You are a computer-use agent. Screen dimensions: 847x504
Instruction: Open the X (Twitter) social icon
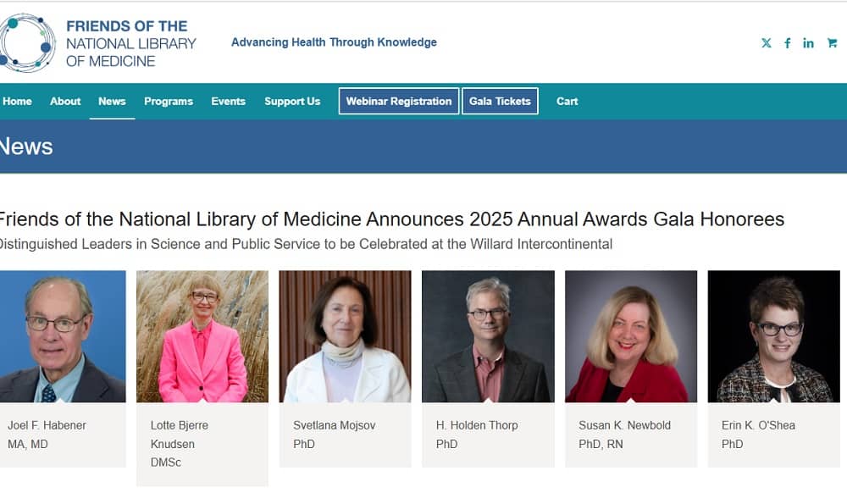coord(767,43)
